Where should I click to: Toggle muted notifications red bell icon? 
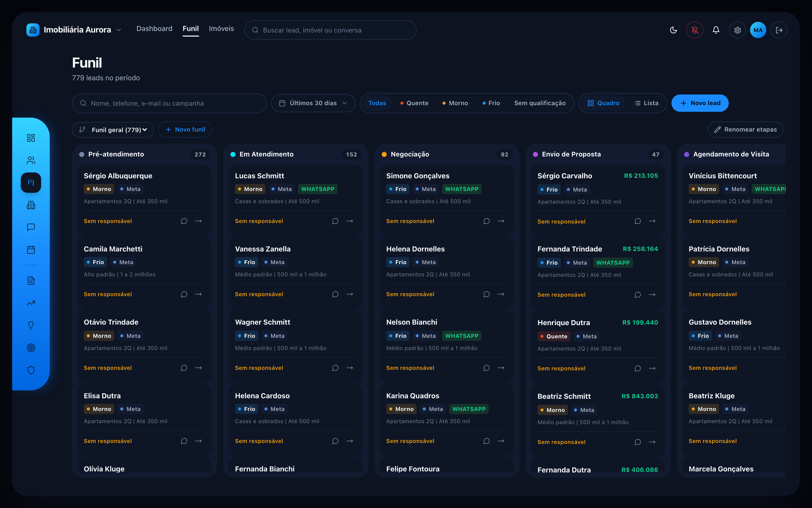tap(695, 30)
